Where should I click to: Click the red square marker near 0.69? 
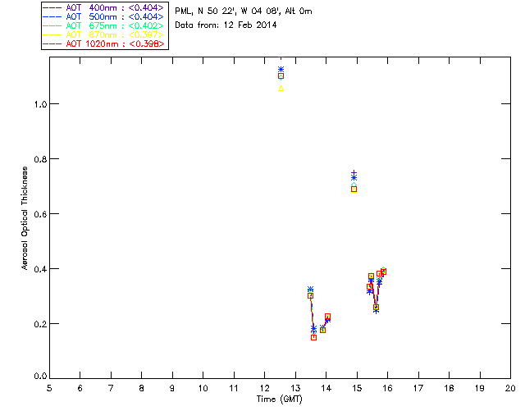click(354, 189)
